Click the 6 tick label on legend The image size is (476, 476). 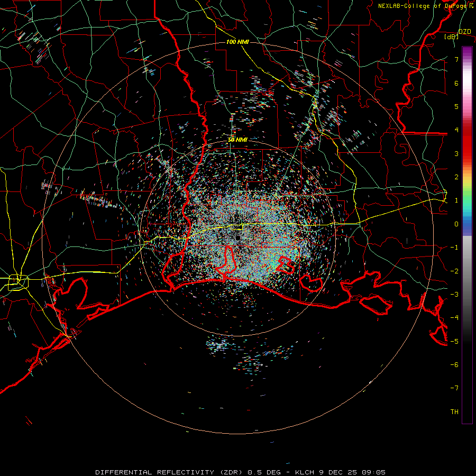[x=456, y=83]
